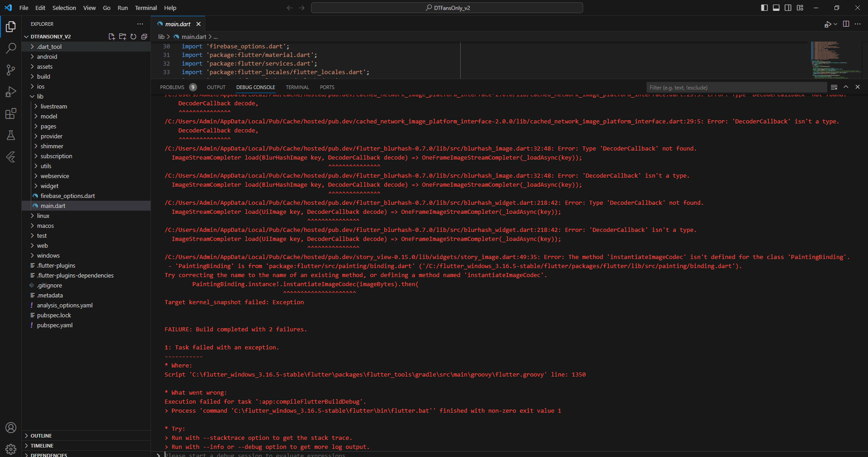Open analysis_options.yaml file
The image size is (868, 457).
pyautogui.click(x=86, y=305)
